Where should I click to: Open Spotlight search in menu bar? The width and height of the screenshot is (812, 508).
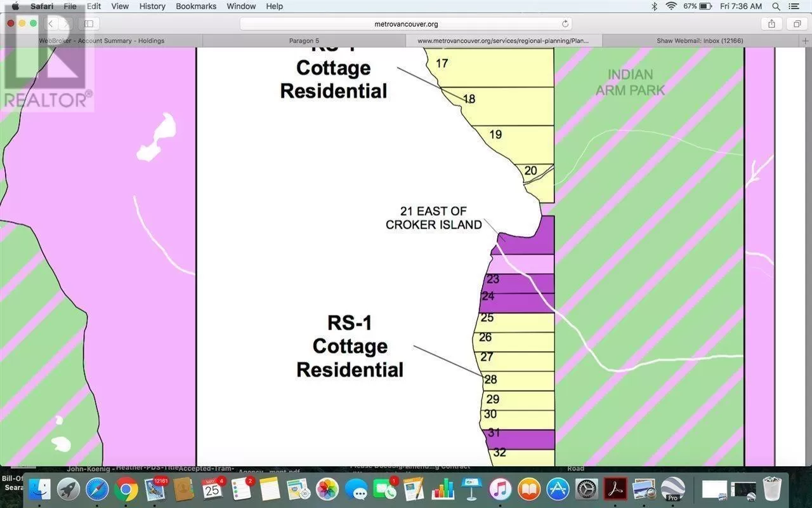776,6
